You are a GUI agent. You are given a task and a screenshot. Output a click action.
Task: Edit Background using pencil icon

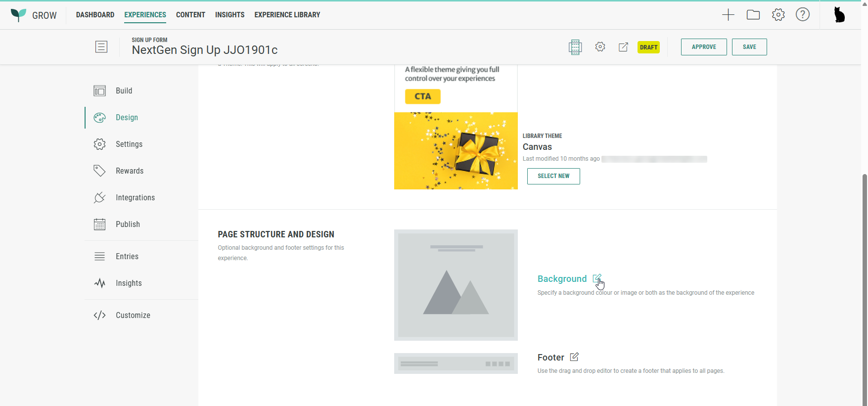(x=597, y=278)
